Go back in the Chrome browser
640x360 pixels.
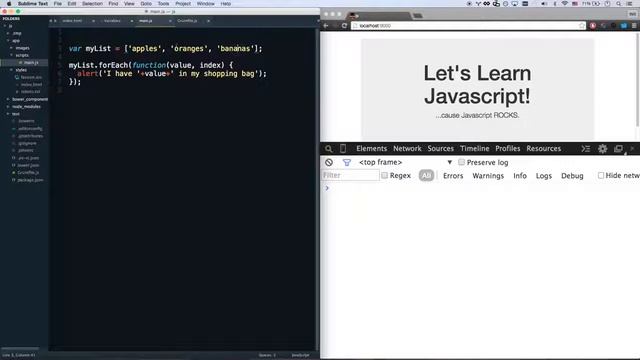pos(326,26)
